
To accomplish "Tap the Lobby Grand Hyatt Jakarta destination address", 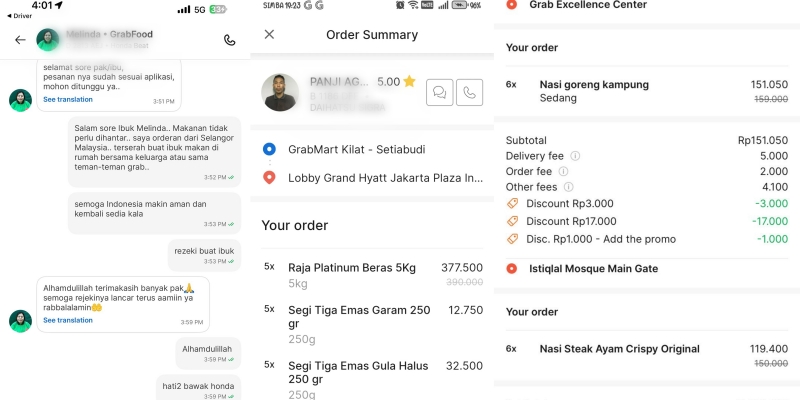I will pyautogui.click(x=385, y=178).
